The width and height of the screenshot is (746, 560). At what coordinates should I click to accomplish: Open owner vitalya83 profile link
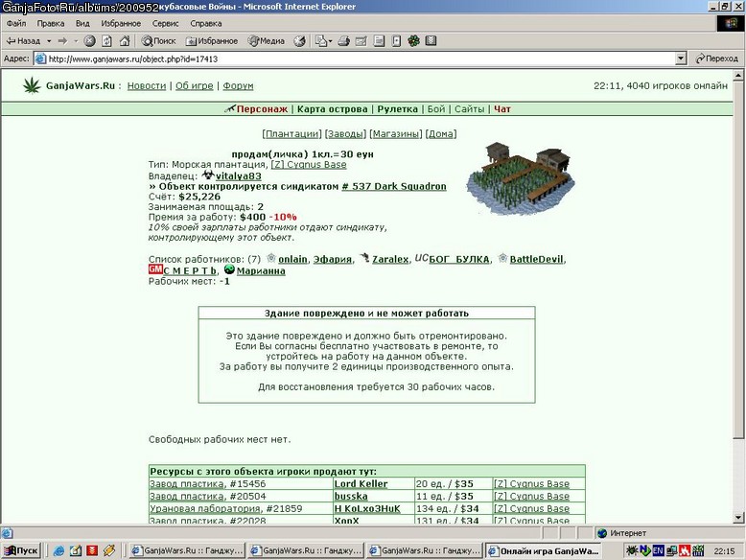pyautogui.click(x=239, y=176)
